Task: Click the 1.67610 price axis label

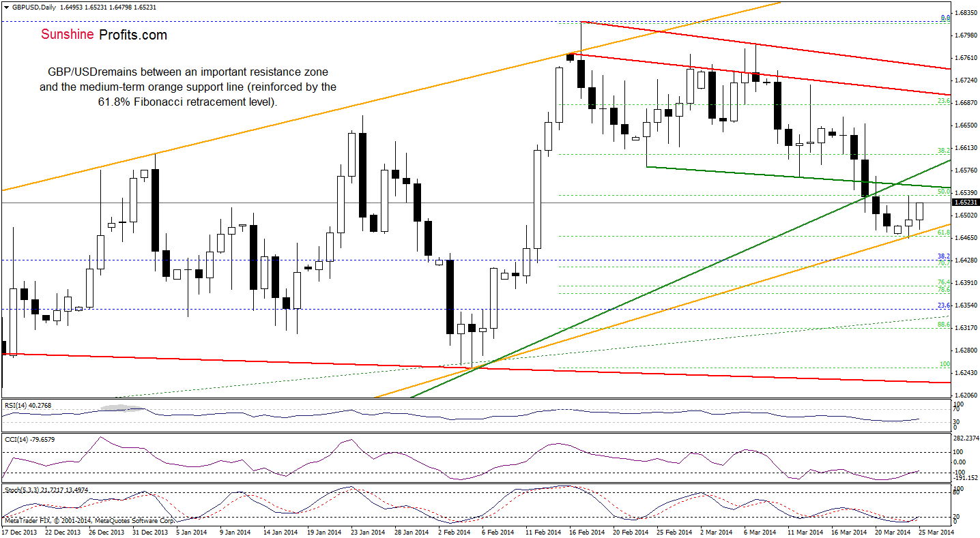Action: [x=965, y=58]
